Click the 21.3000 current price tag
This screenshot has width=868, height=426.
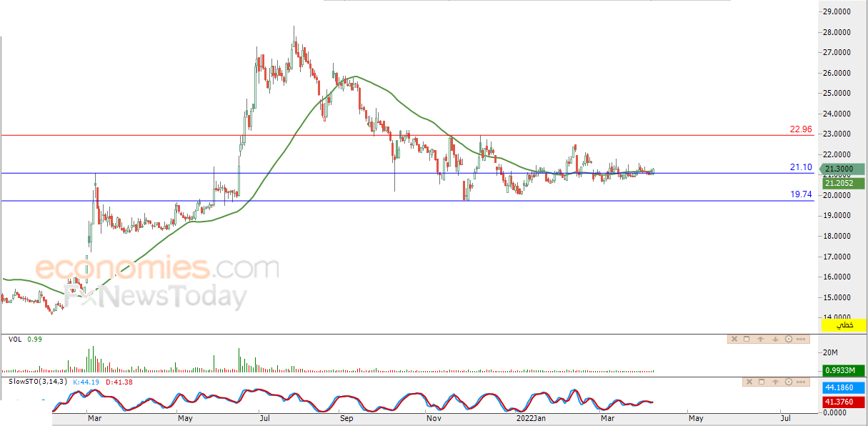pos(844,169)
